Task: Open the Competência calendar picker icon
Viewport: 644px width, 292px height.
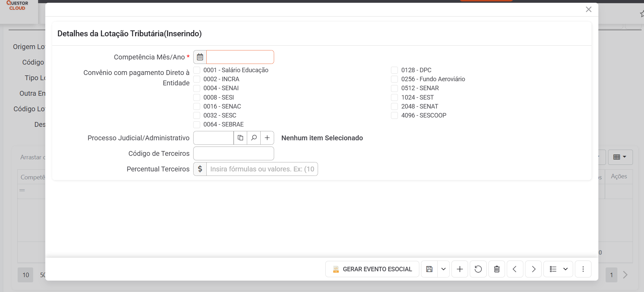Action: 200,57
